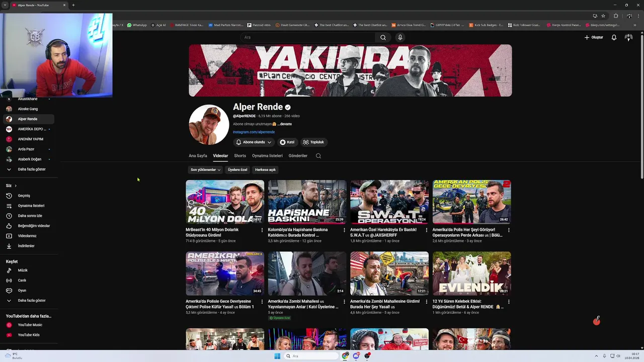This screenshot has width=644, height=362.
Task: Focus the Ara search field
Action: (x=308, y=37)
